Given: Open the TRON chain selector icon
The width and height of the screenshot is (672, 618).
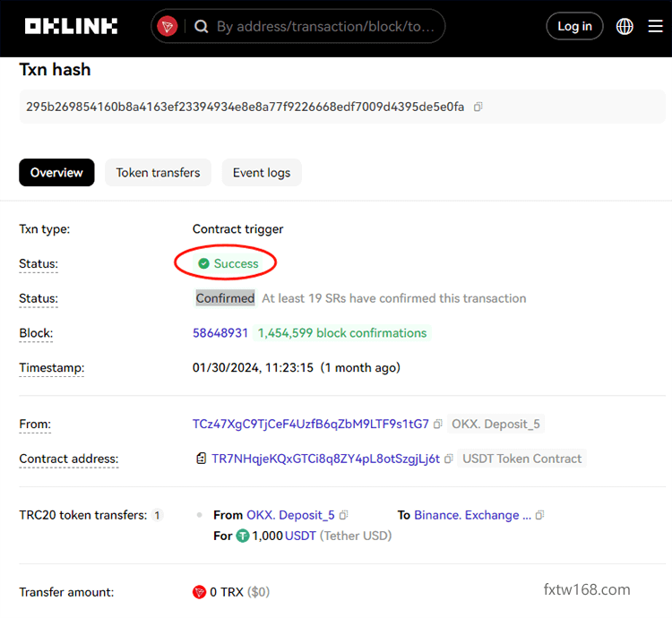Looking at the screenshot, I should (x=168, y=27).
